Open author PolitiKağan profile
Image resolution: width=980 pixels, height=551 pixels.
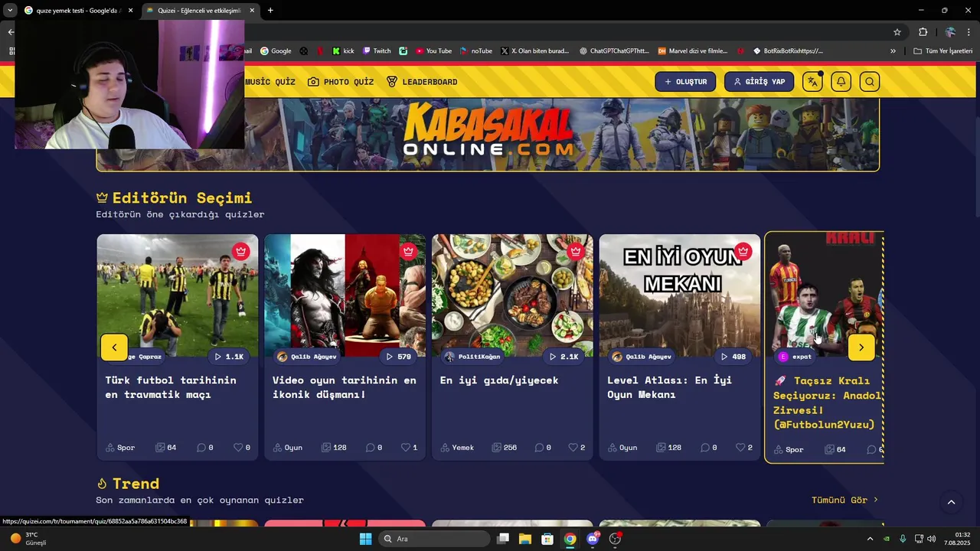472,357
